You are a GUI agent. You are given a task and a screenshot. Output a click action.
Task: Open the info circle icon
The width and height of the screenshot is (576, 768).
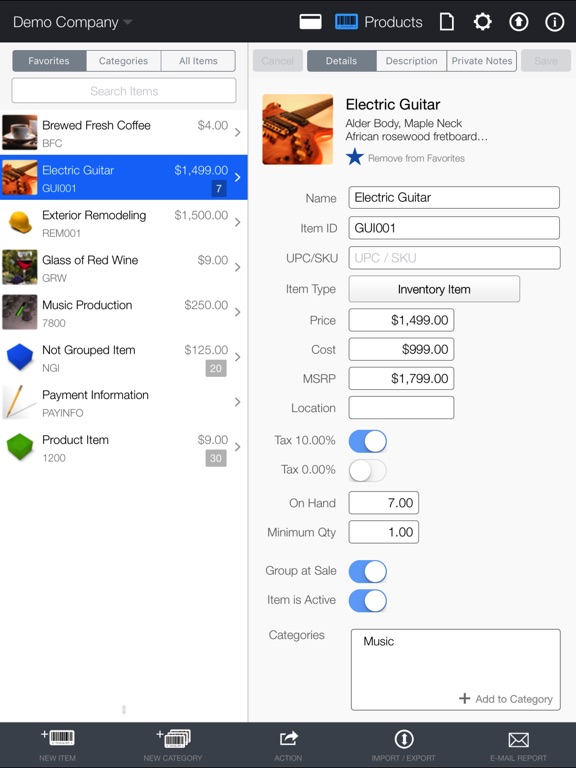point(554,22)
